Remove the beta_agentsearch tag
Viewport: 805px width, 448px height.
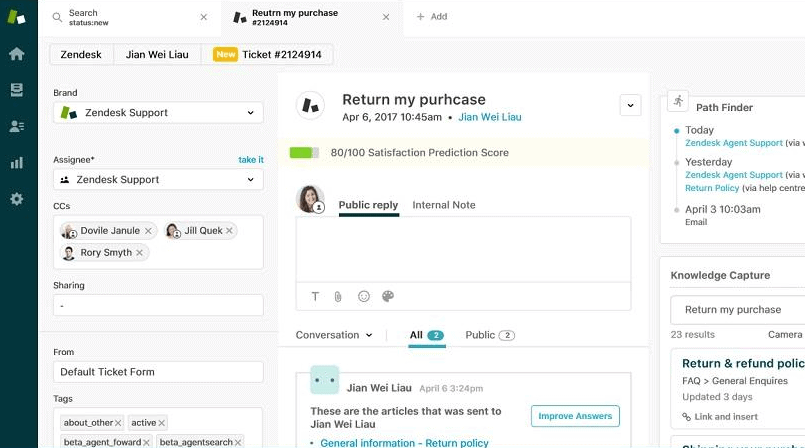point(238,442)
